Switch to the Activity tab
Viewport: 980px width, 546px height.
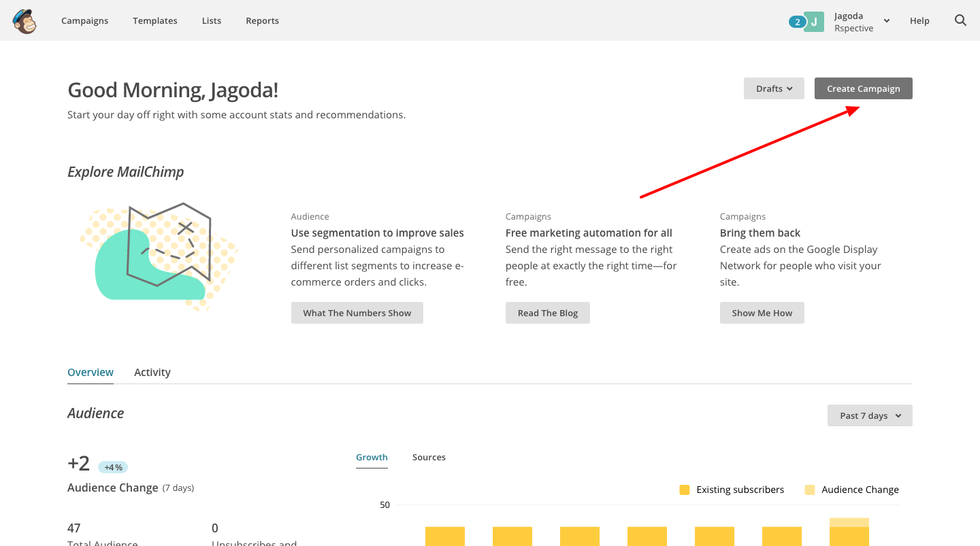coord(152,372)
